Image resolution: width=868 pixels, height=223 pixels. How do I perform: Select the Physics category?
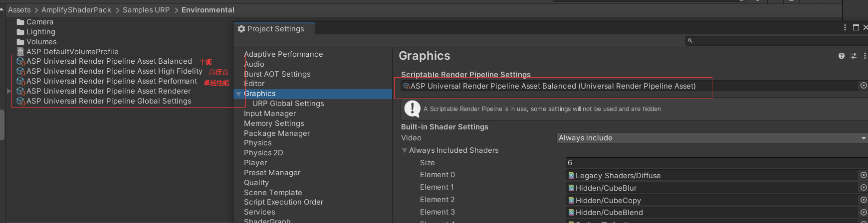[258, 143]
